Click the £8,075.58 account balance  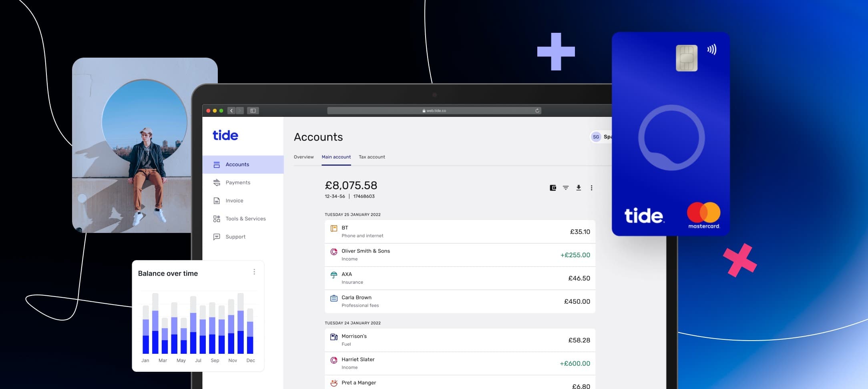coord(351,185)
